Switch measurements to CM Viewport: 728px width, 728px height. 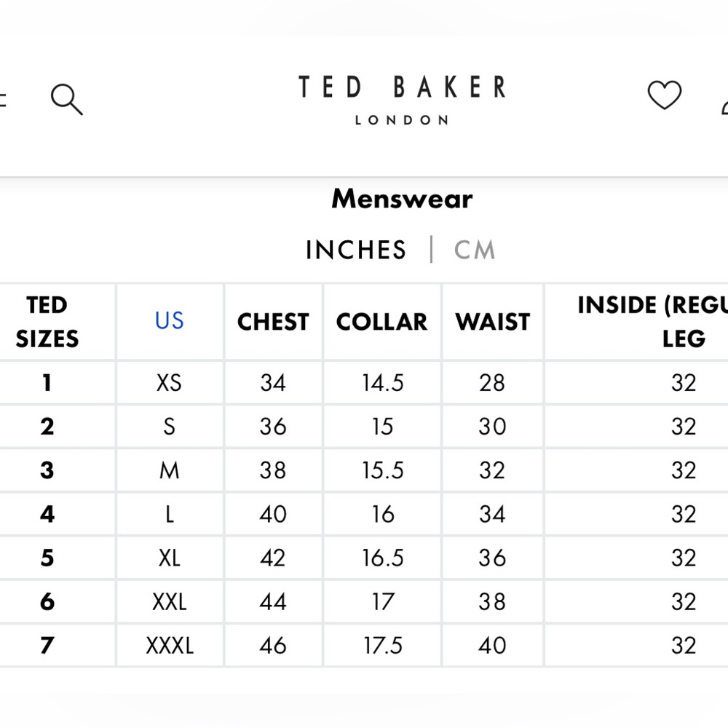click(x=475, y=250)
